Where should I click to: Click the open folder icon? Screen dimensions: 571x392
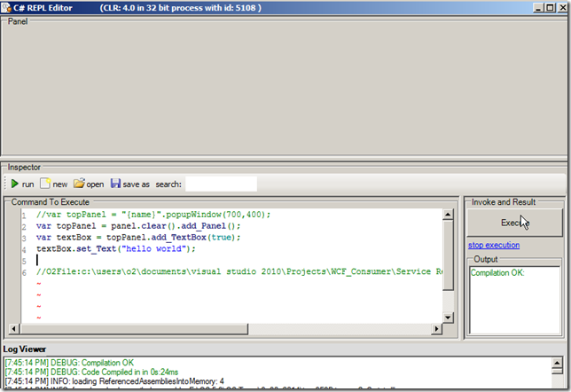click(x=79, y=183)
